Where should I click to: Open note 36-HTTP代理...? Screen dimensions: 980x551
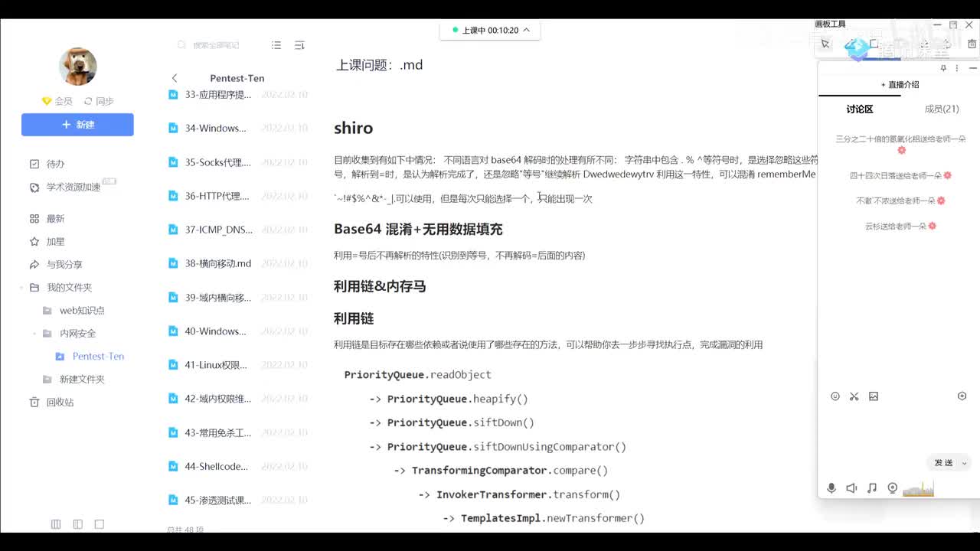click(237, 196)
